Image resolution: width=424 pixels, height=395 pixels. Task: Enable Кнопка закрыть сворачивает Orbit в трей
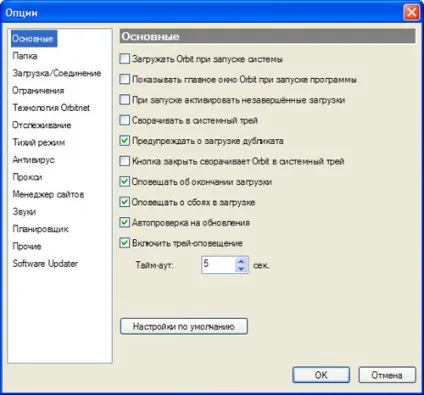tap(125, 161)
